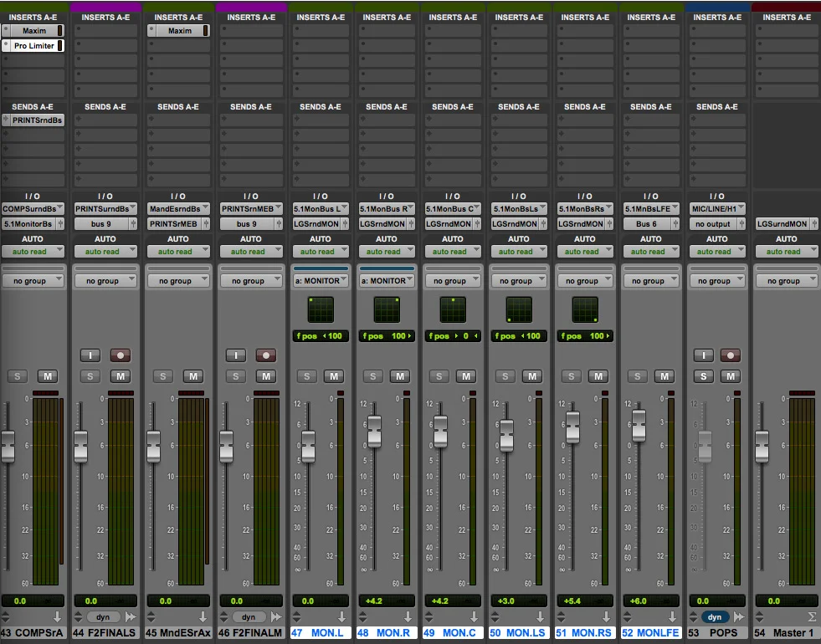Click the dyn voice button on F2FINALS
The width and height of the screenshot is (821, 644).
[103, 617]
